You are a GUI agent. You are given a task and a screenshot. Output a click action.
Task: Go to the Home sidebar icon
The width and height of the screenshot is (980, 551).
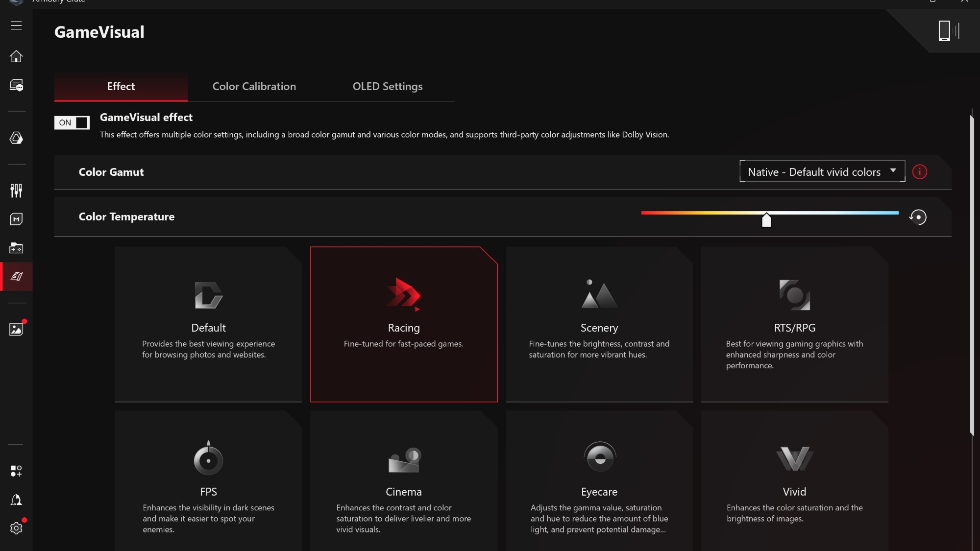point(16,56)
